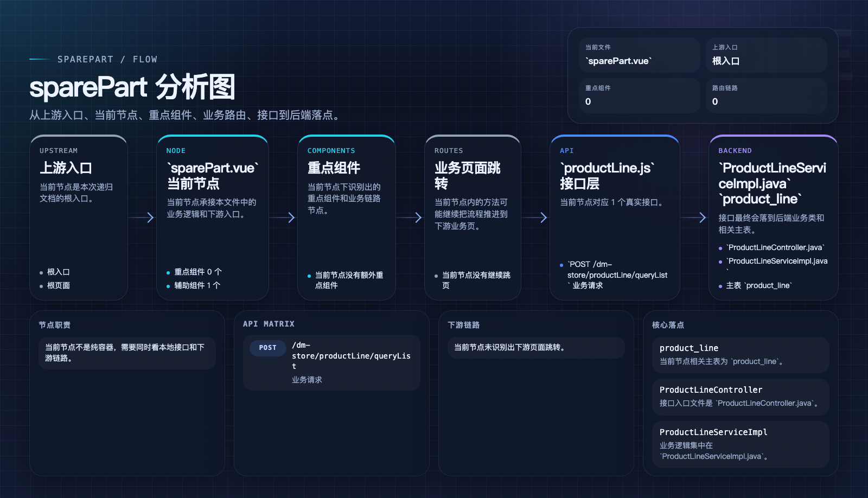The height and width of the screenshot is (498, 868).
Task: Open the API `productLine.js` 接口层 heading
Action: (608, 175)
